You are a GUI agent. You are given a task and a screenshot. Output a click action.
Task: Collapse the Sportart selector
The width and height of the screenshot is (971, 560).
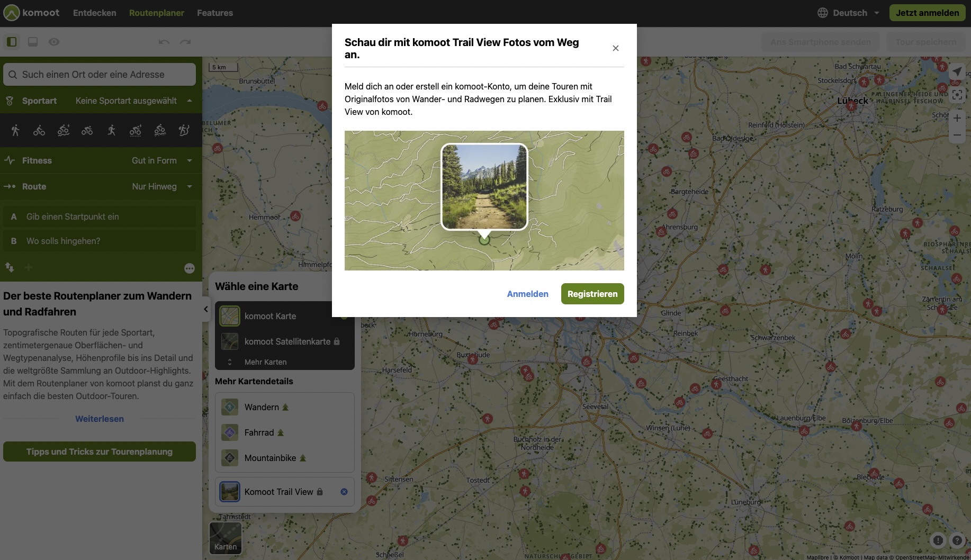tap(190, 101)
